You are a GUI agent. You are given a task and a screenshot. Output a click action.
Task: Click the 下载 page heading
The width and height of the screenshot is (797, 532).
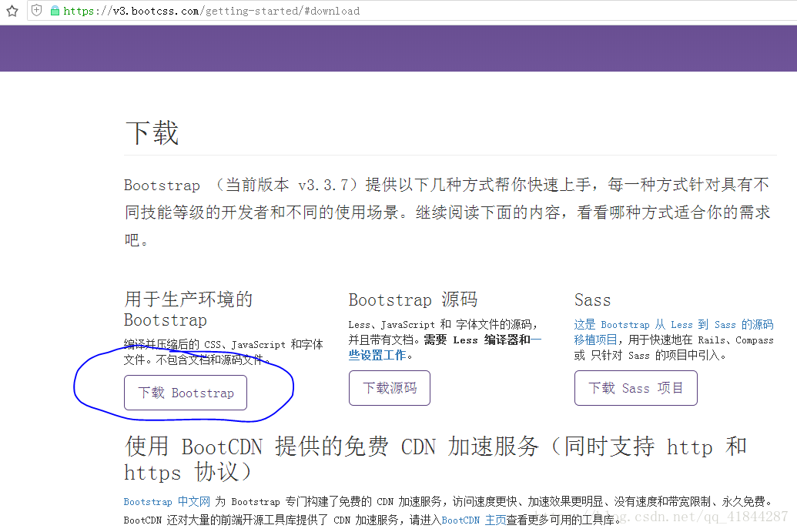152,133
